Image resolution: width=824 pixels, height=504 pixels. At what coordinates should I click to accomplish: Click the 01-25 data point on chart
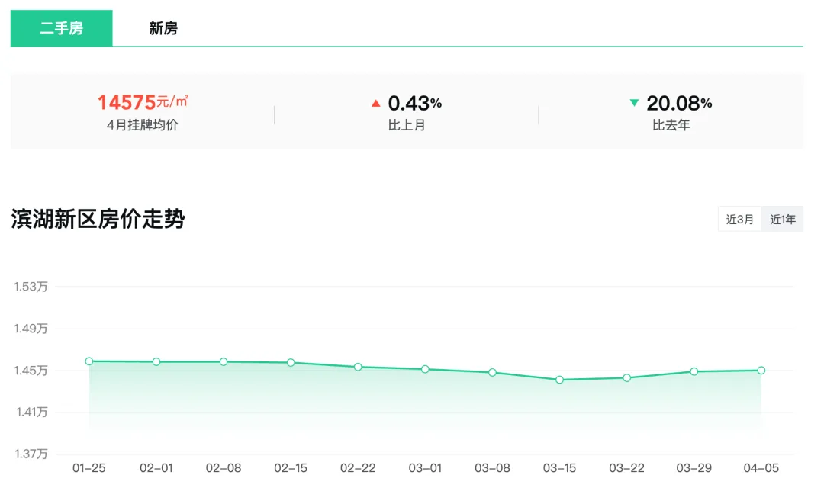(x=89, y=361)
